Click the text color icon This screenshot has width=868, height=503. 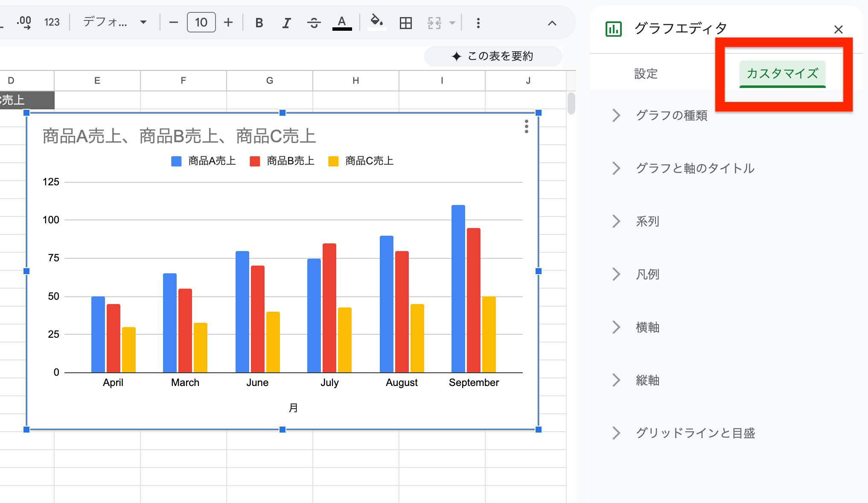point(341,22)
